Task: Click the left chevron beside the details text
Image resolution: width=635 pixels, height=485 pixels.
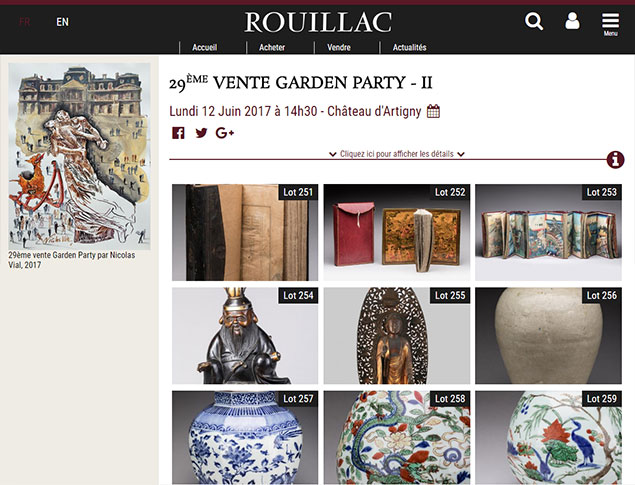Action: (x=332, y=154)
